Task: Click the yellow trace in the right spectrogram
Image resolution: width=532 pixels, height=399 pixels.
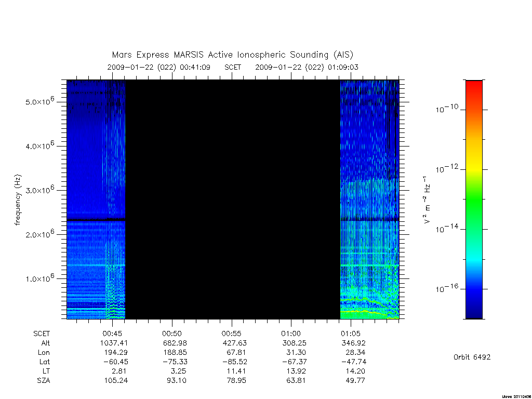Action: pyautogui.click(x=365, y=312)
